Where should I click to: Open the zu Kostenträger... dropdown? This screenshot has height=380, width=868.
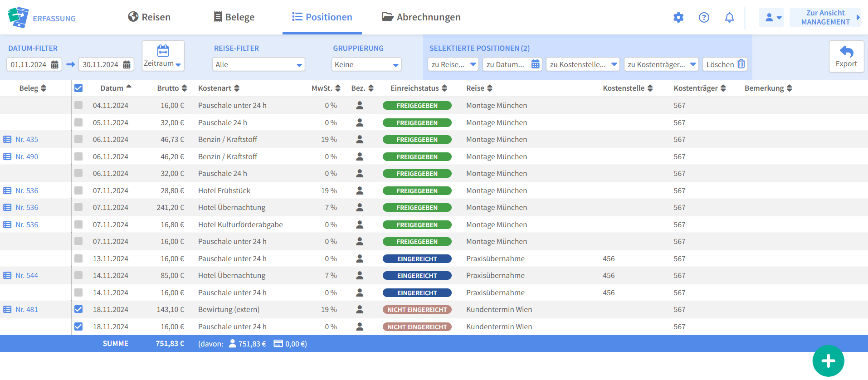[661, 64]
